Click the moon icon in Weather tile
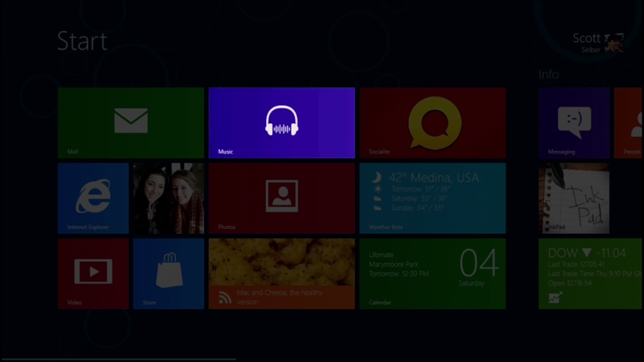 pyautogui.click(x=376, y=177)
